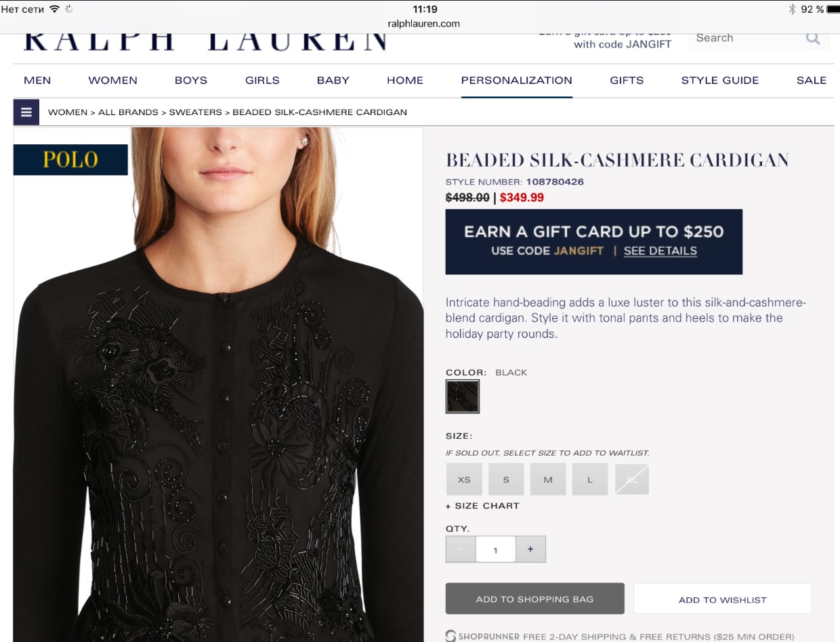Tap the Wi-Fi status icon
This screenshot has width=840, height=642.
pos(55,9)
